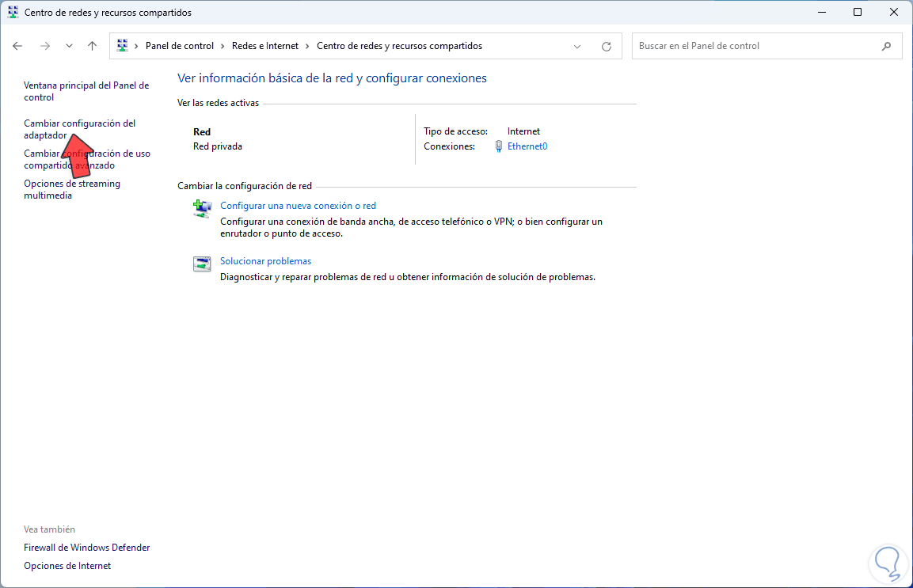Maximize the Centro de redes window

857,12
